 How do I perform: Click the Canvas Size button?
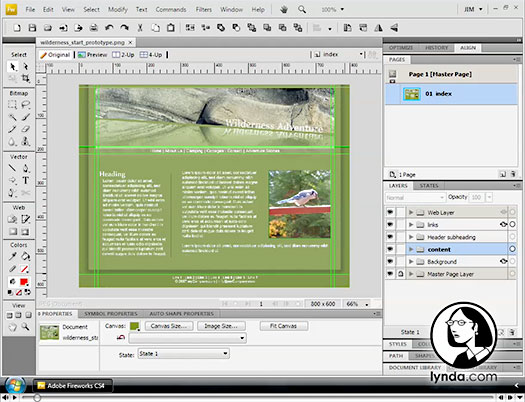(169, 326)
